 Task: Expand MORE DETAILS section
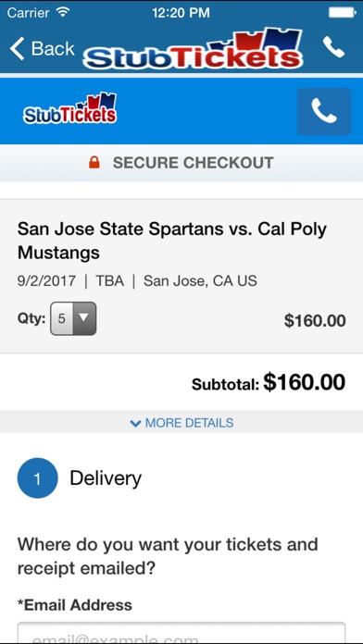pos(181,423)
